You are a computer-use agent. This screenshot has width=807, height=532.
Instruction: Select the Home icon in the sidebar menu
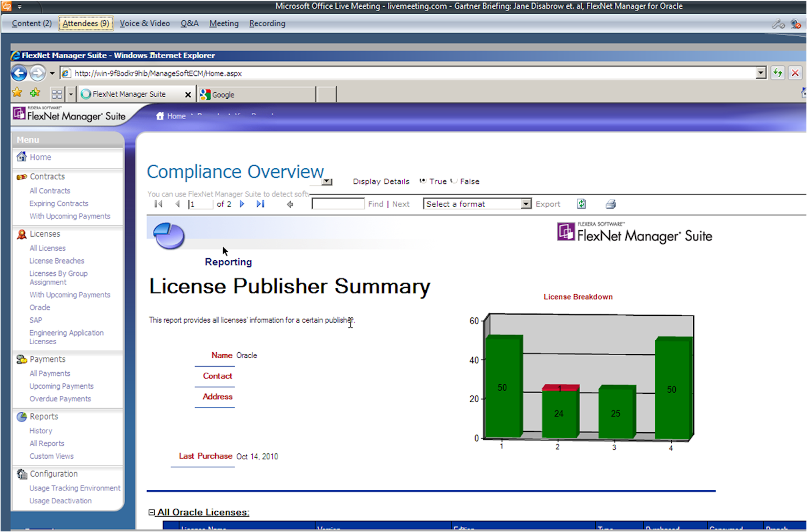(21, 157)
